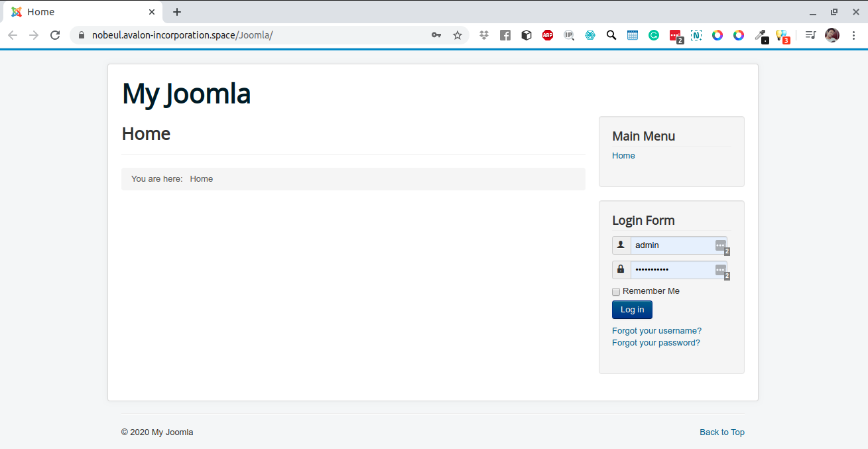Open the Chrome profile avatar

coord(832,35)
